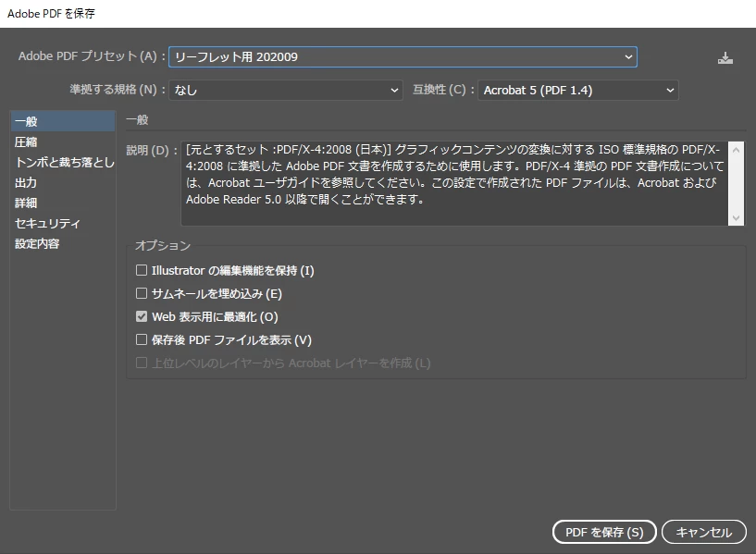Enable Illustrator の編集機能を保持 checkbox
This screenshot has height=554, width=756.
(142, 270)
